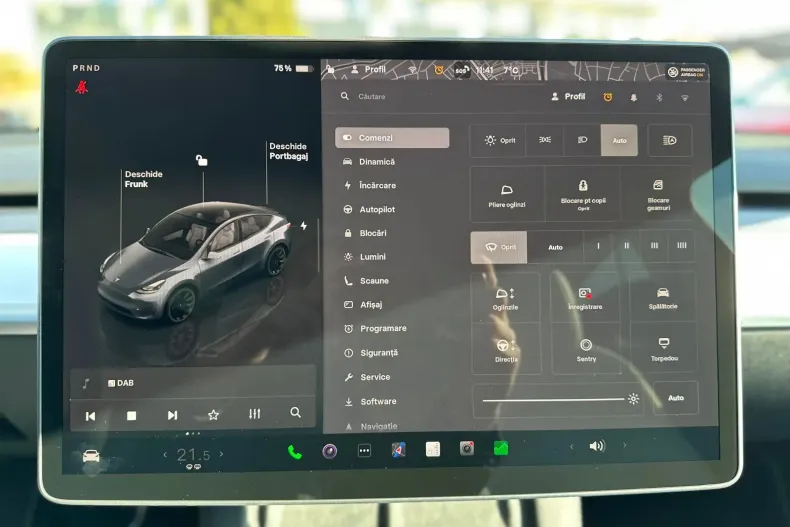Open DAB media source
Screen dimensions: 790x527
[121, 383]
